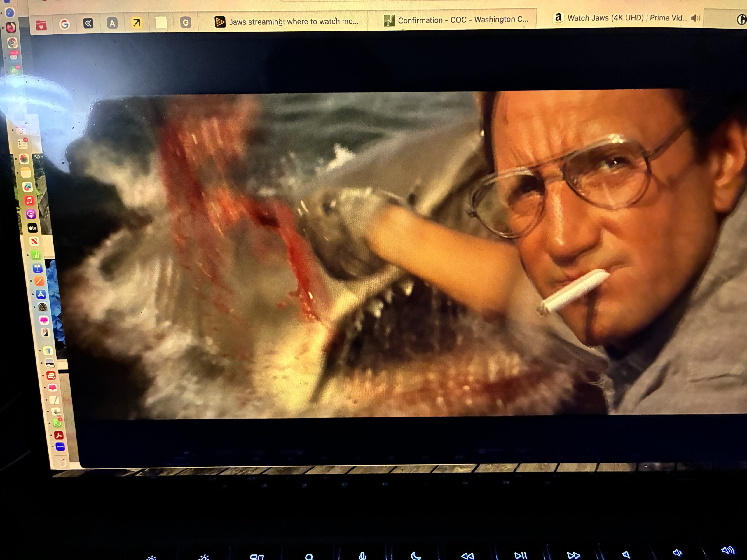Launch Adobe Acrobat from the dock
The height and width of the screenshot is (560, 747).
(x=59, y=435)
